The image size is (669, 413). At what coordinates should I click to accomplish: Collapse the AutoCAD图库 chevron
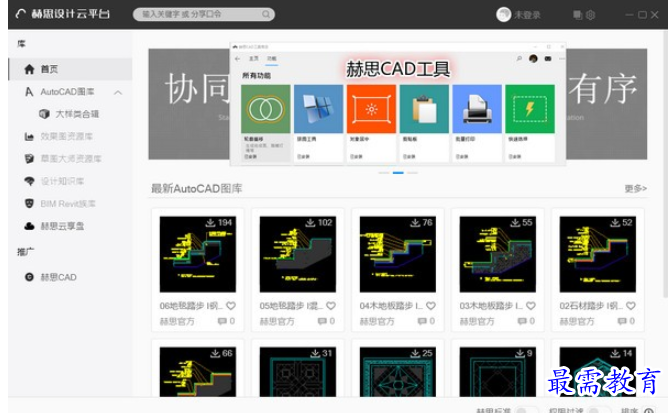(118, 93)
